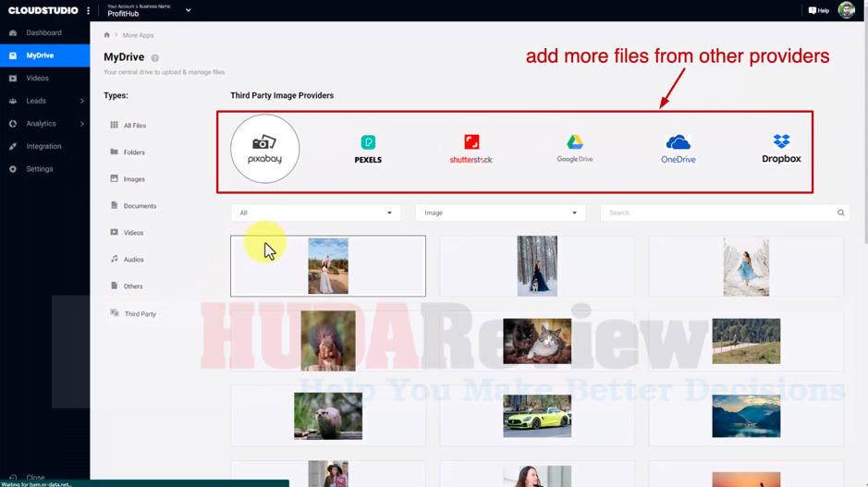Viewport: 868px width, 487px height.
Task: Choose the Pexels provider icon
Action: [x=368, y=149]
